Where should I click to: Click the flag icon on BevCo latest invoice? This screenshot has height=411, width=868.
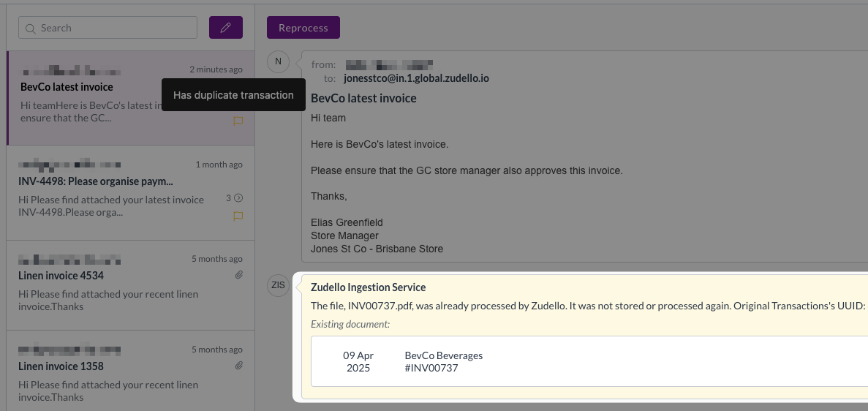[x=238, y=121]
